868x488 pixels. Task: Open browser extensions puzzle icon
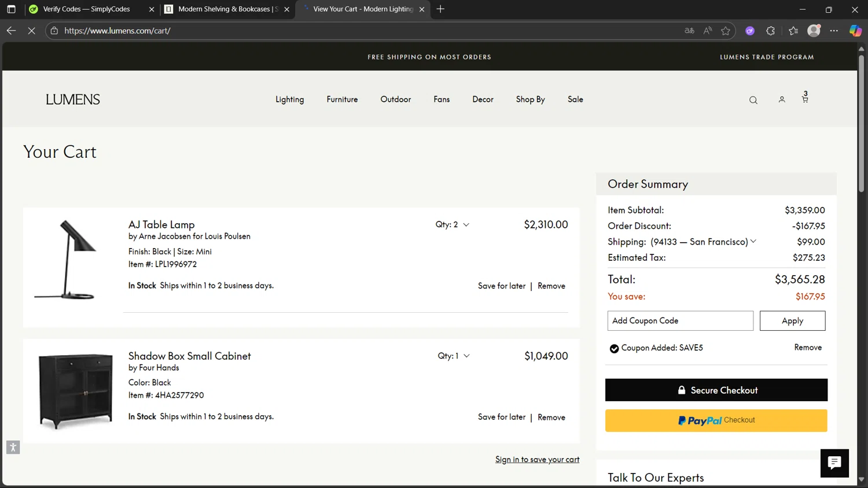tap(770, 31)
